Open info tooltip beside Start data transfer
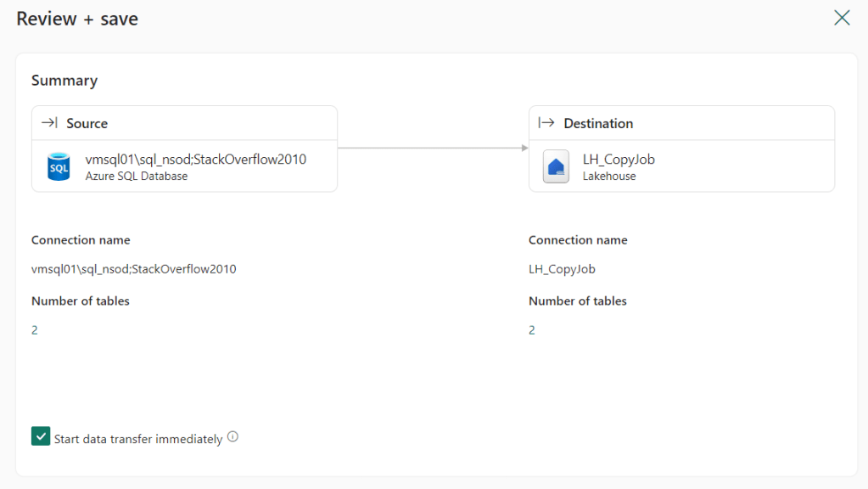The image size is (868, 489). point(233,437)
